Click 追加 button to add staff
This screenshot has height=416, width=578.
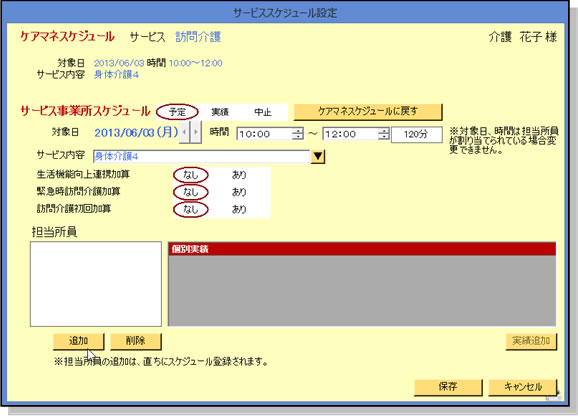pyautogui.click(x=79, y=341)
